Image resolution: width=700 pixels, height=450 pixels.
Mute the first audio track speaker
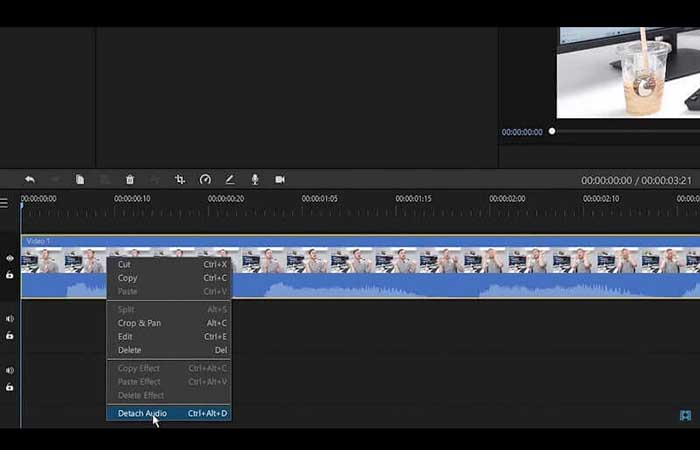tap(10, 318)
